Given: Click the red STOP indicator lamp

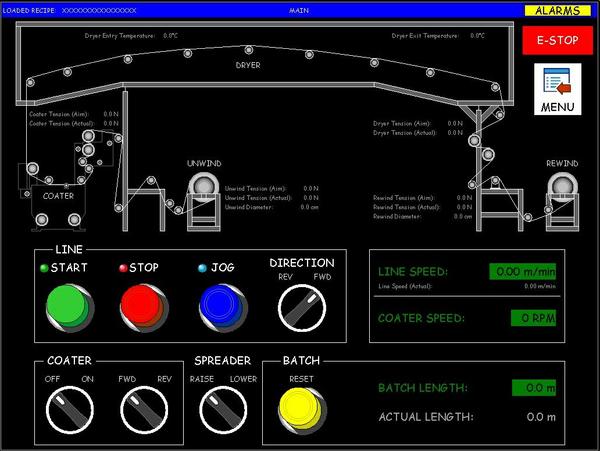Looking at the screenshot, I should [x=123, y=268].
